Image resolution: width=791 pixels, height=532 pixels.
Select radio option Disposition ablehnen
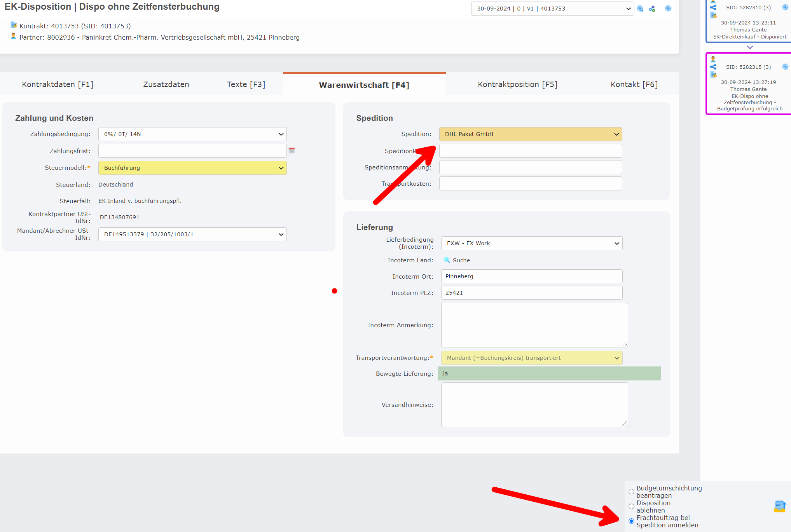[x=631, y=506]
